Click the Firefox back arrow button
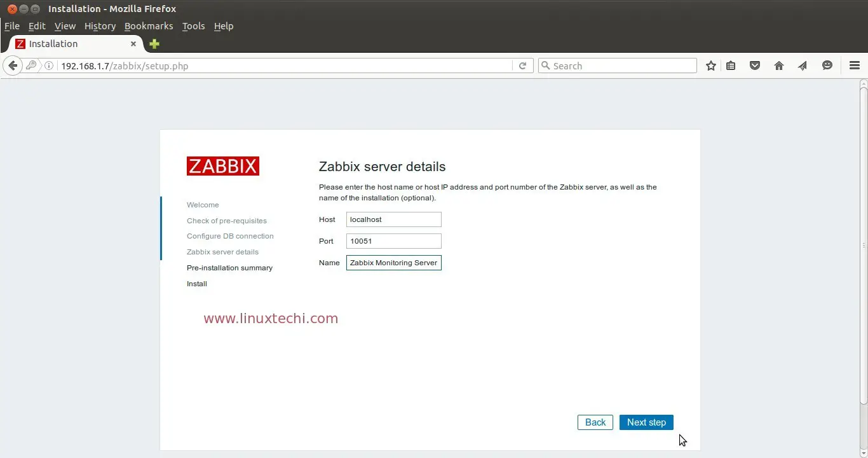868x458 pixels. click(x=12, y=66)
